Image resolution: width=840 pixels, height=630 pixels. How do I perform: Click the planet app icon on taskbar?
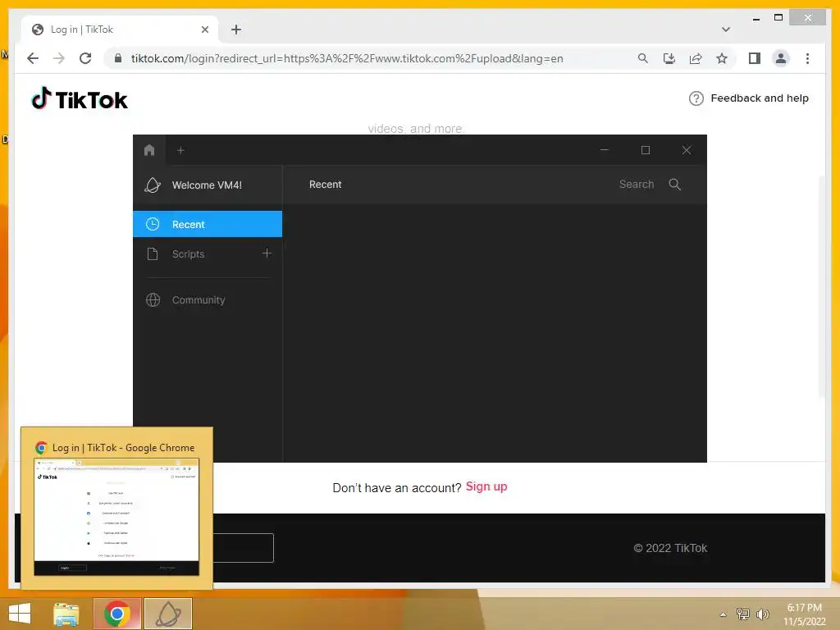point(168,614)
